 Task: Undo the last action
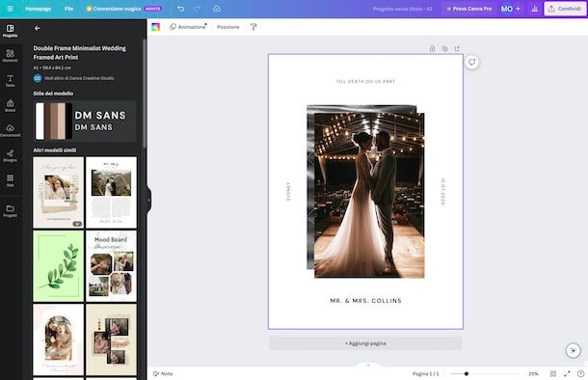point(181,9)
